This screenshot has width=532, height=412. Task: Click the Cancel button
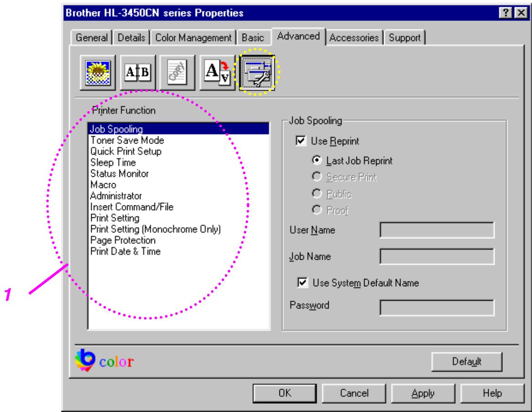click(354, 393)
